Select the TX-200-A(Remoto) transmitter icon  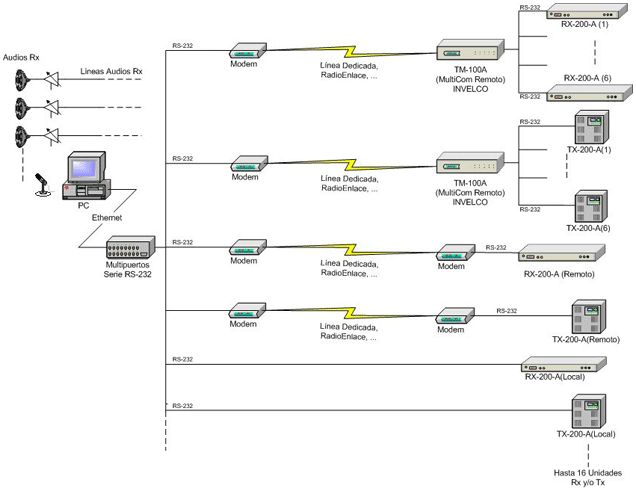(589, 317)
